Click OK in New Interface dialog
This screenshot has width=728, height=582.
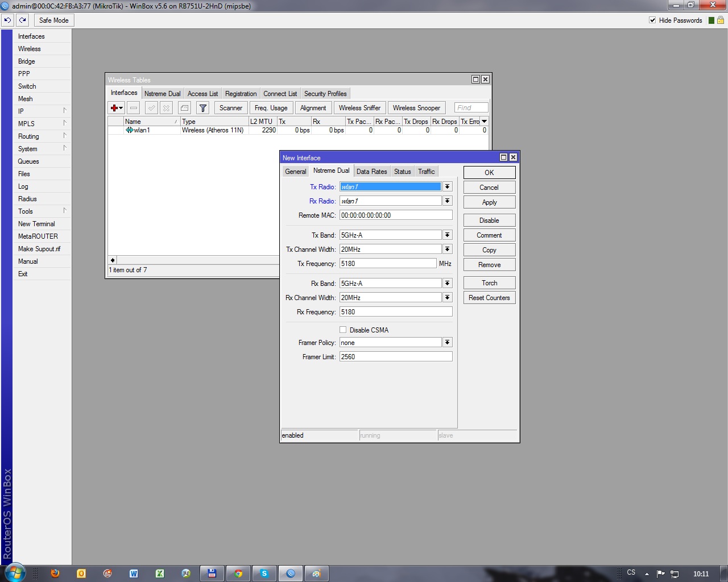pos(489,172)
